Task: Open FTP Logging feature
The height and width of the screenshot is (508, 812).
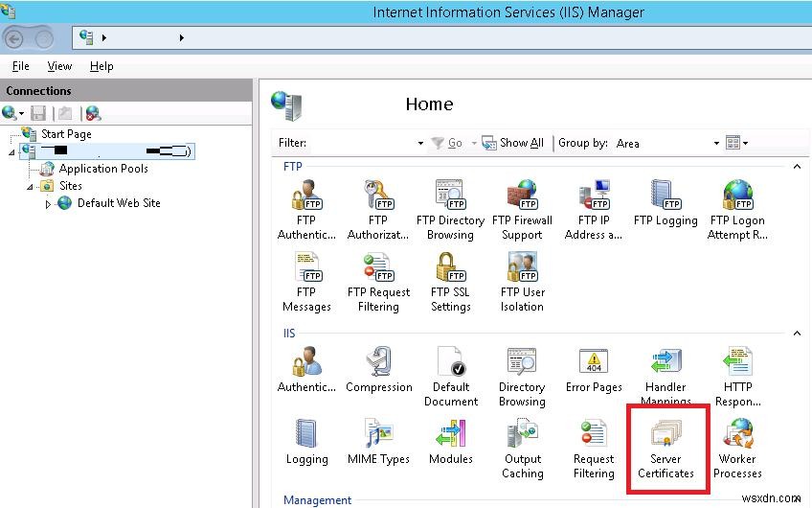Action: [665, 204]
